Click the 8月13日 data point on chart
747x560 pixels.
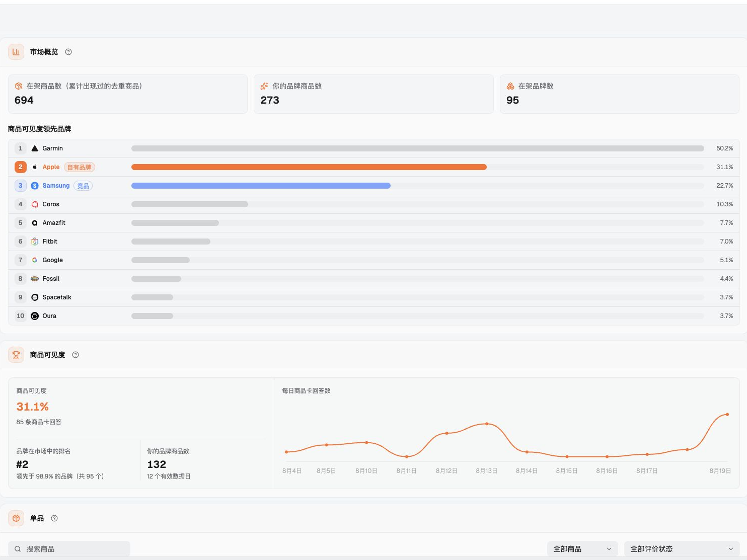tap(487, 424)
